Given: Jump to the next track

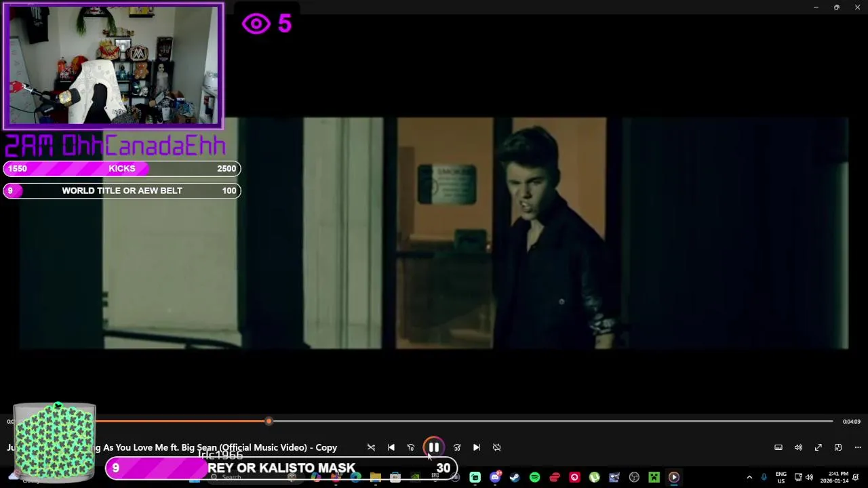Looking at the screenshot, I should coord(477,447).
